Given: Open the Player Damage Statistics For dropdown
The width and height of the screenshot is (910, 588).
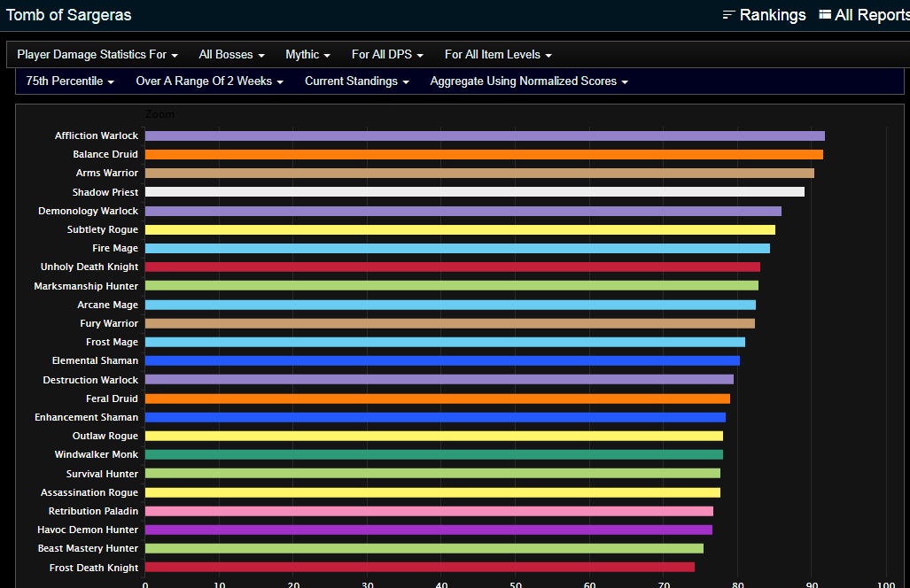Looking at the screenshot, I should [97, 54].
